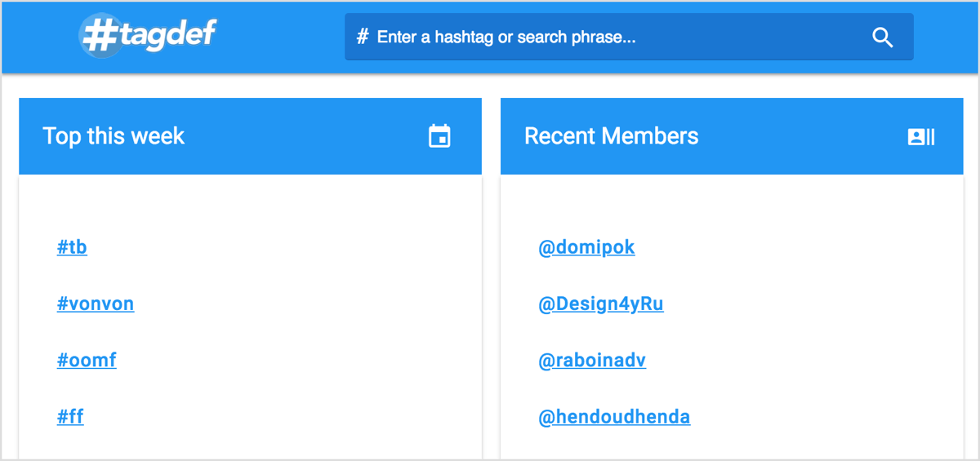The image size is (980, 461).
Task: Select the #oomf hashtag link
Action: tap(87, 360)
